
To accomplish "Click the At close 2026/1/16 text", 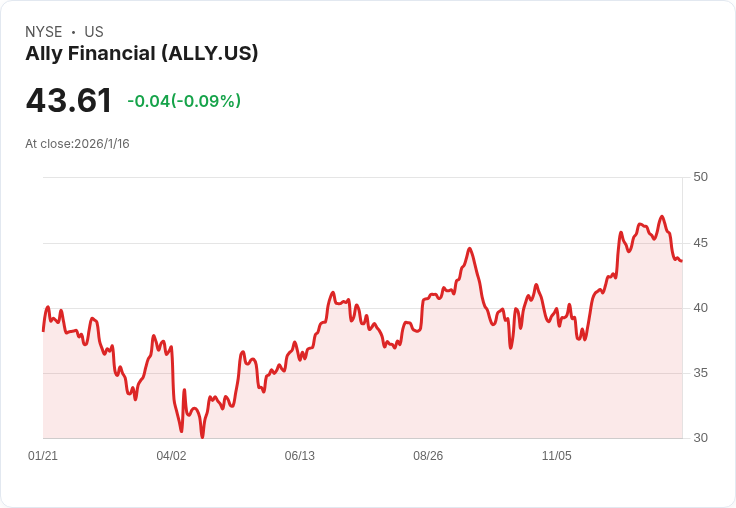I will [x=77, y=144].
